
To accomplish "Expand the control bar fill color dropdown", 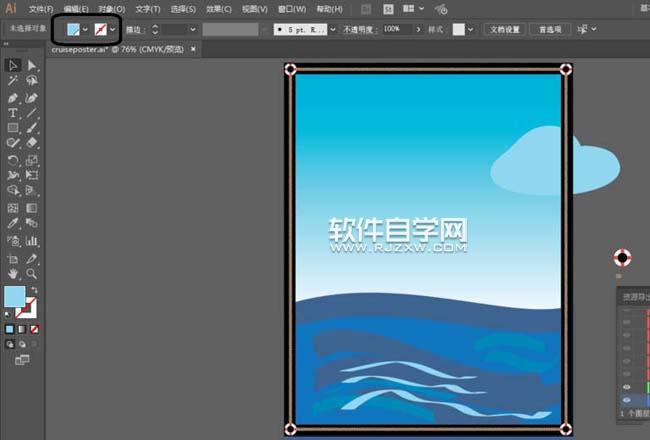I will click(x=85, y=29).
